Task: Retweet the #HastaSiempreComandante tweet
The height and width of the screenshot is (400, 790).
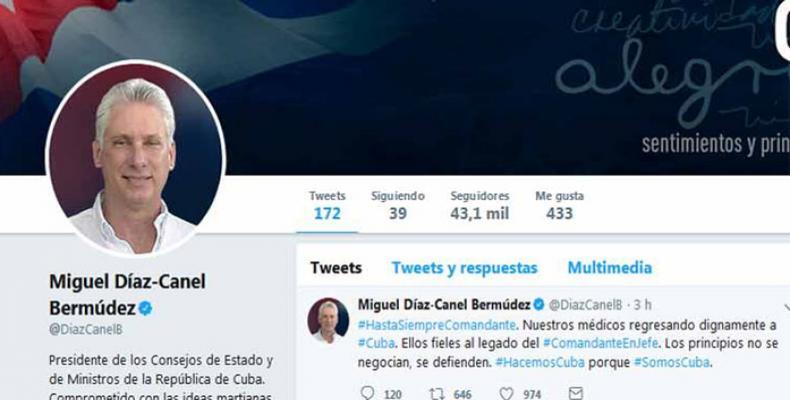Action: tap(436, 393)
